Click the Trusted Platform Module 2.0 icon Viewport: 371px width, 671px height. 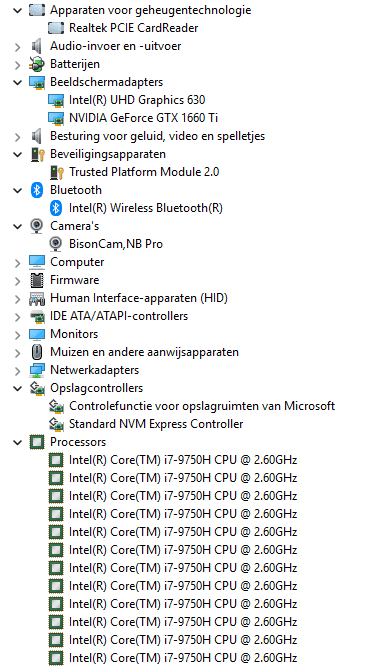(x=56, y=172)
